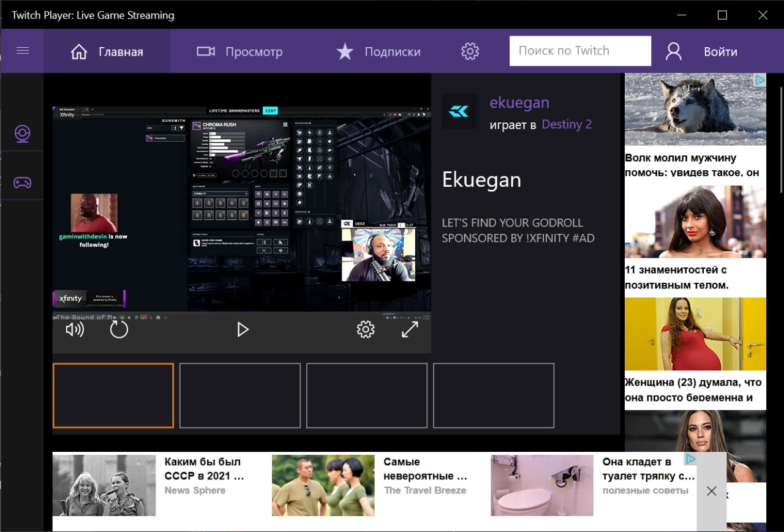Screen dimensions: 784x532
Task: Click the AdChoices icon on bottom banner
Action: point(690,459)
